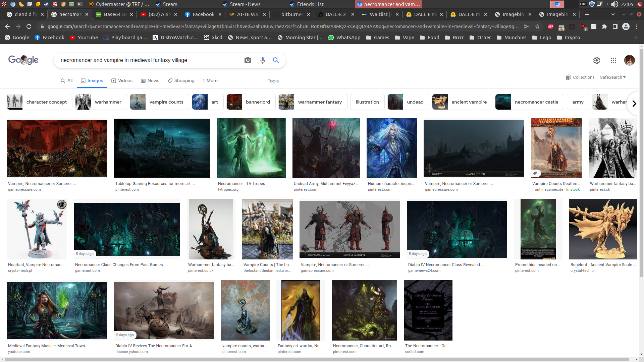Click the clock showing 22:05
The width and height of the screenshot is (644, 362).
pyautogui.click(x=627, y=4)
